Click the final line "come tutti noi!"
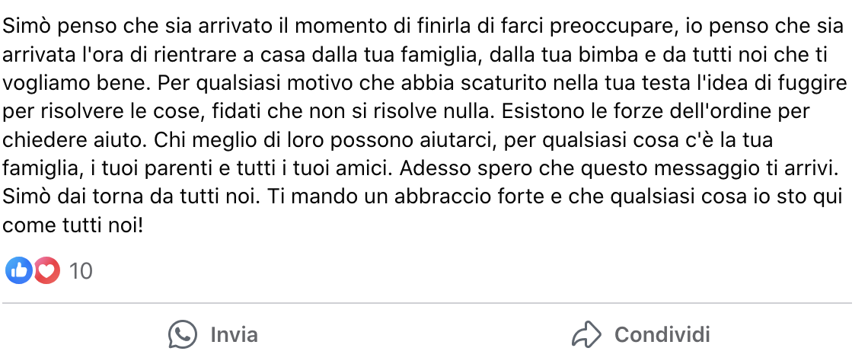868x364 pixels. [x=73, y=225]
